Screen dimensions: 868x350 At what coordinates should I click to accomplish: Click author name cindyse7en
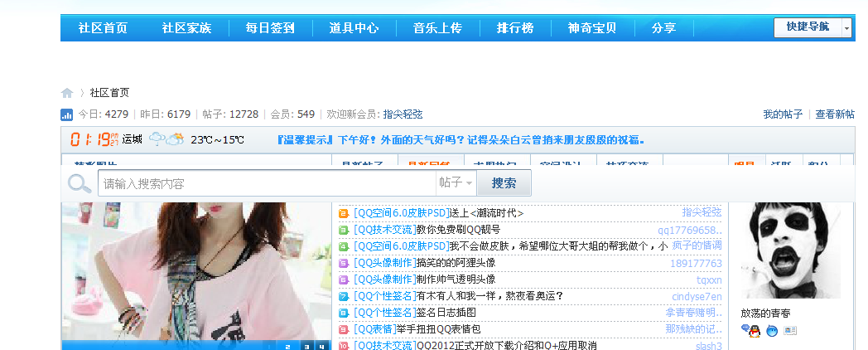click(x=697, y=297)
